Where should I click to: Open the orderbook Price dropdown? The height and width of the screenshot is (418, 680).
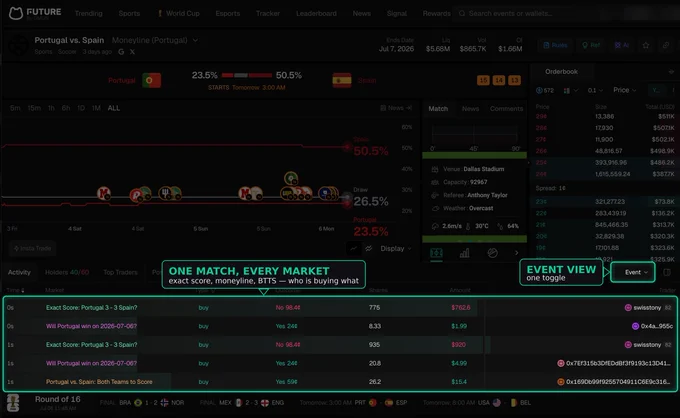[624, 90]
